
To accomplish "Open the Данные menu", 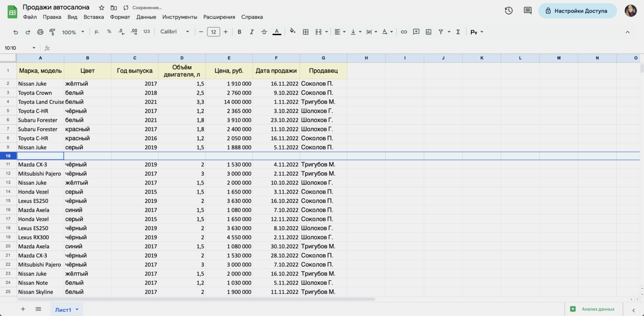I will (x=146, y=17).
